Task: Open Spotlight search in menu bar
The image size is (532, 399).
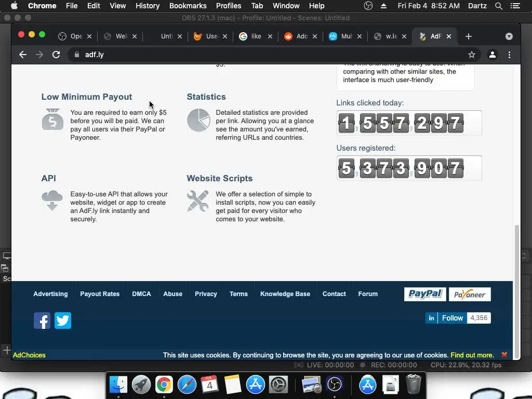Action: [x=498, y=6]
